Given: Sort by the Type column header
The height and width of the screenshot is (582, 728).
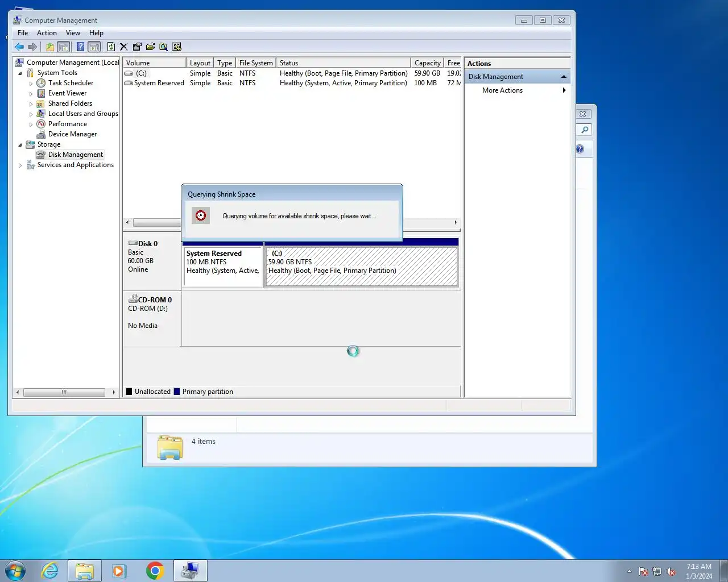Looking at the screenshot, I should tap(225, 63).
